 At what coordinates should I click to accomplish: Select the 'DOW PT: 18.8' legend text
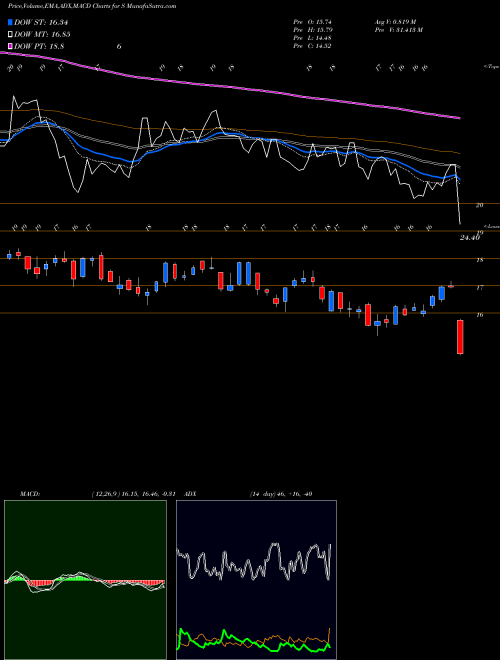click(x=39, y=46)
